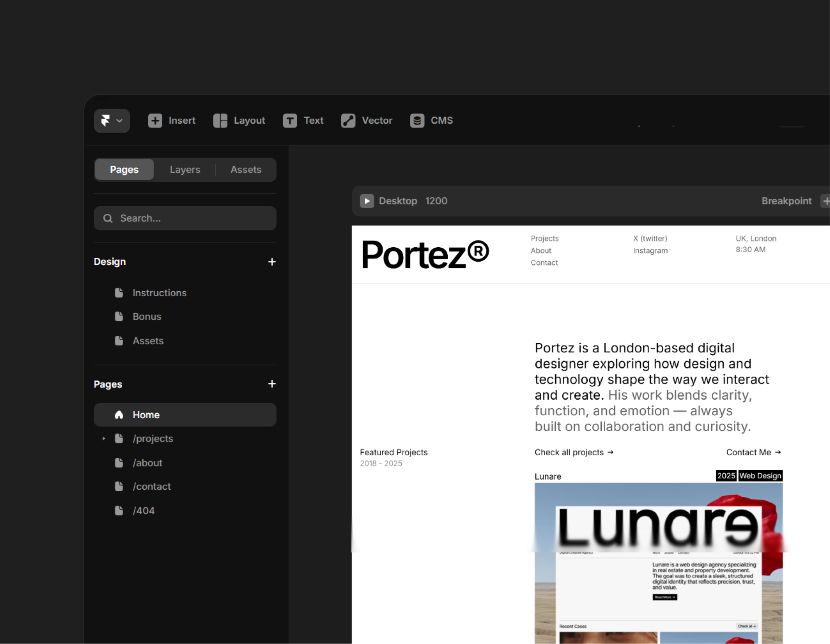Open the CMS database icon
The image size is (830, 644).
[417, 121]
